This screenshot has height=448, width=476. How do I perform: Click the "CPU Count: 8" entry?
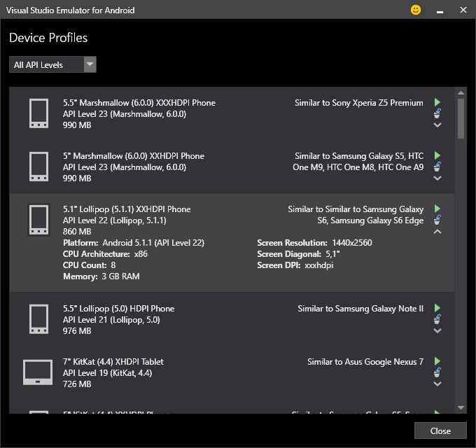pyautogui.click(x=90, y=265)
